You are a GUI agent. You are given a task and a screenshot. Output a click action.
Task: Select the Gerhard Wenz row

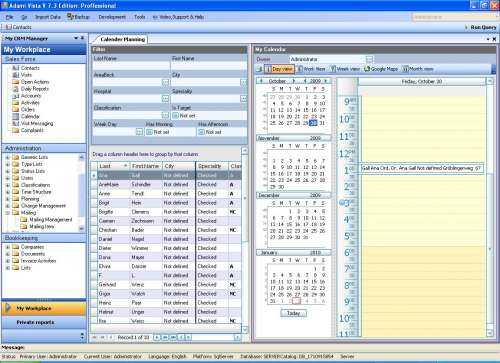coord(166,285)
